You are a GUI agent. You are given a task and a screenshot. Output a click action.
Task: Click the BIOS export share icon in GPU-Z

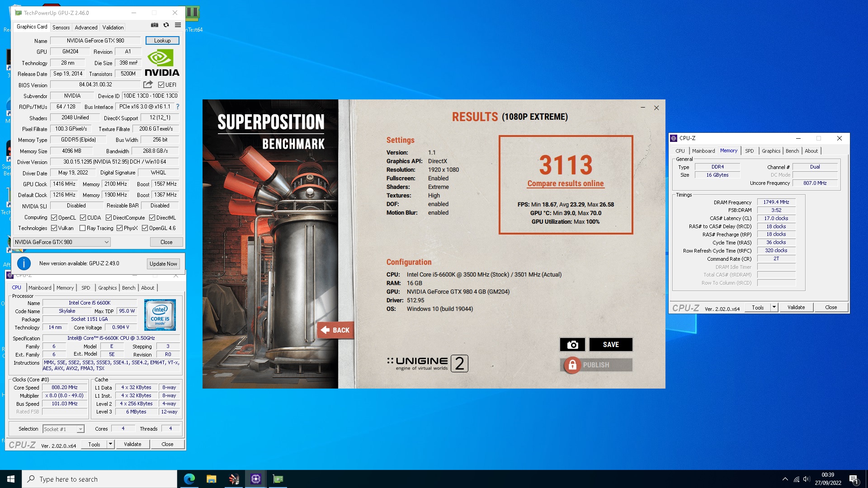click(x=148, y=84)
